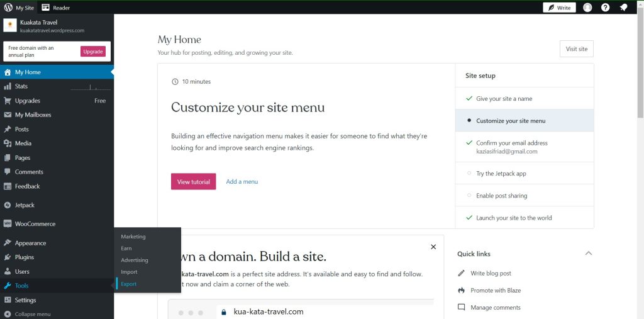
Task: Click the Tools wrench icon
Action: (8, 286)
